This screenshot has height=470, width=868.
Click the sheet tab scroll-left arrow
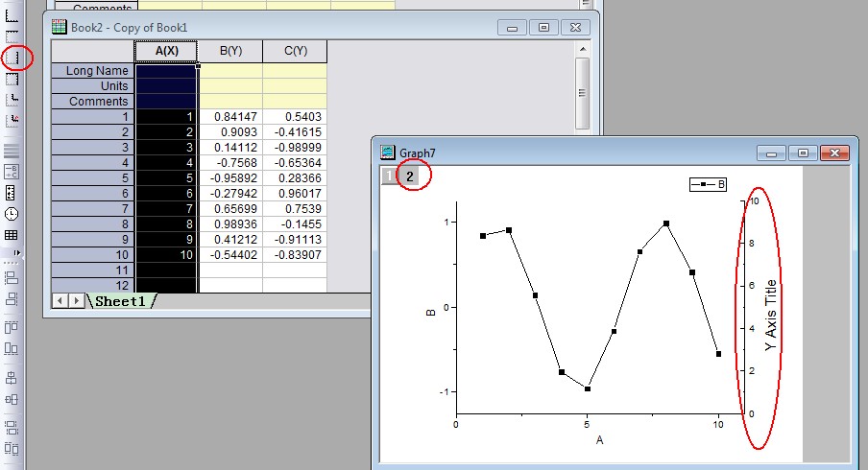click(x=59, y=301)
